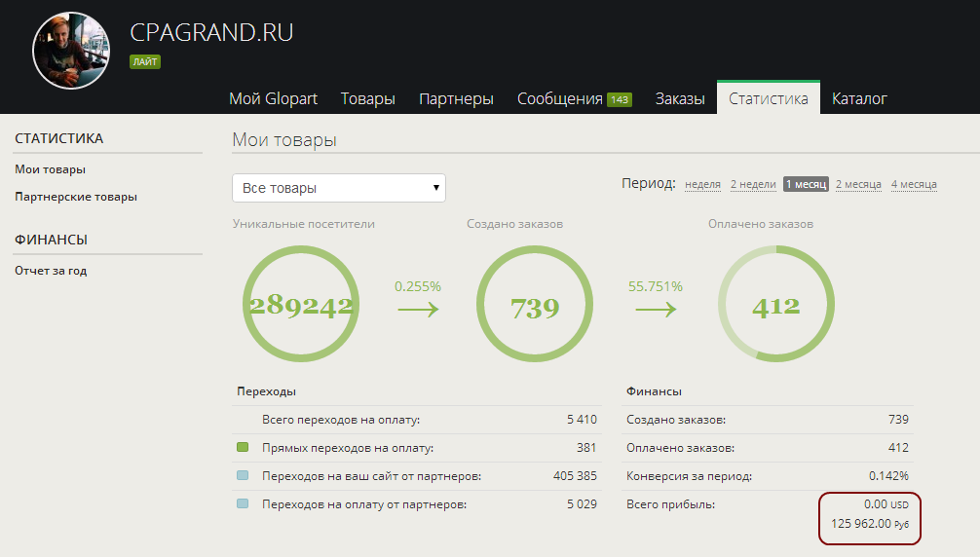Click the blue swatch beside Переходов на ваш сайт

243,475
